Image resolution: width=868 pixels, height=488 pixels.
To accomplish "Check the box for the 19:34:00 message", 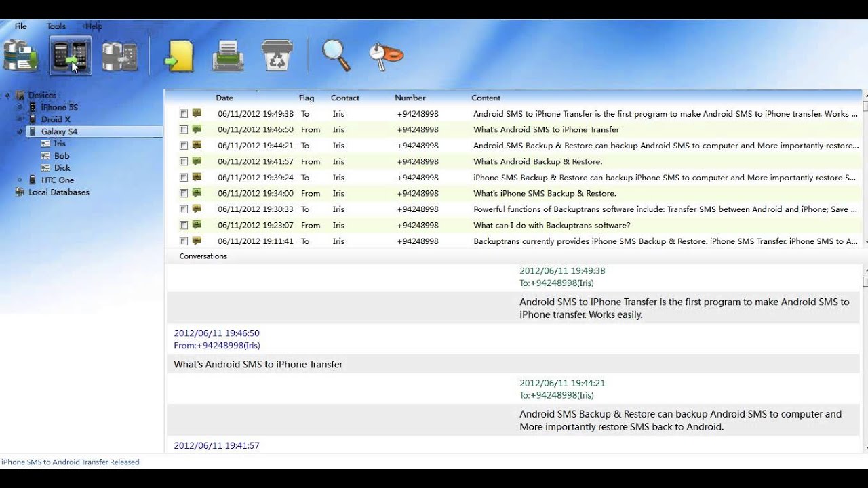I will click(x=184, y=193).
